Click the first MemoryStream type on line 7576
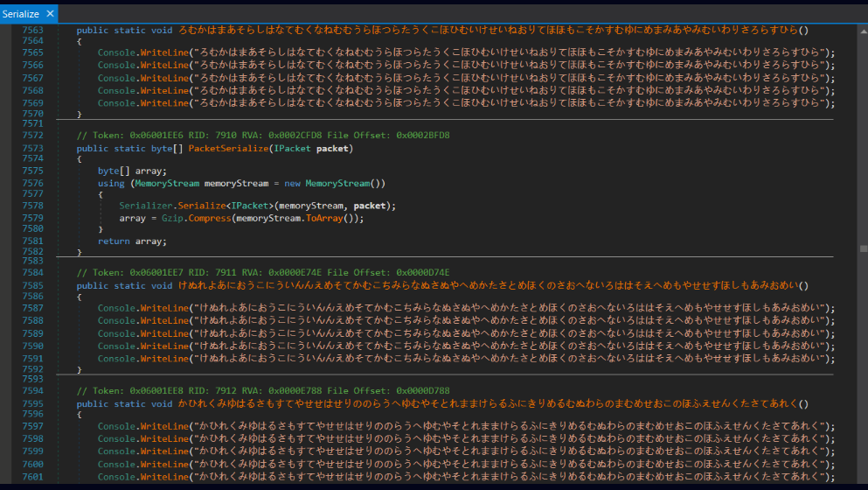 (x=167, y=184)
